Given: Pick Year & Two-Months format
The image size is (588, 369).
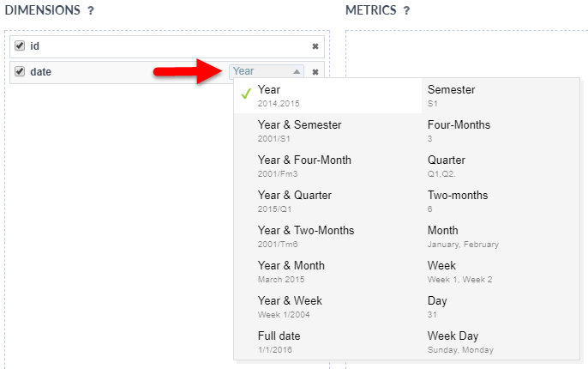Looking at the screenshot, I should 305,236.
